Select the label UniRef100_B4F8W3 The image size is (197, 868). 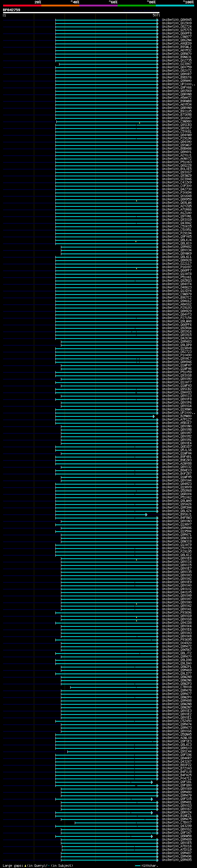coord(177,518)
